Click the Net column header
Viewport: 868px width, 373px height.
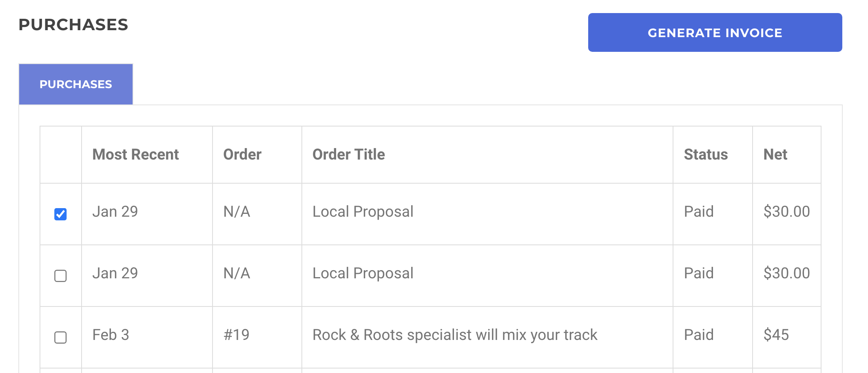point(775,154)
